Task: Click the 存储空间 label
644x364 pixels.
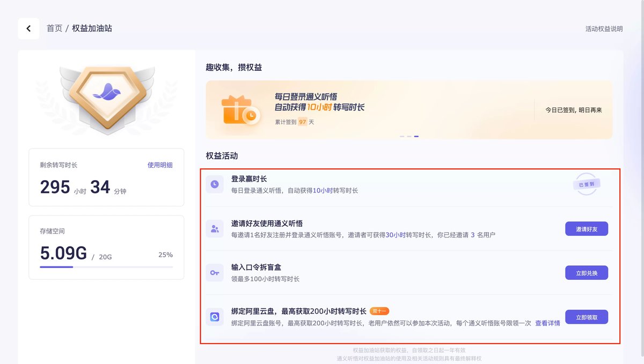Action: coord(52,231)
